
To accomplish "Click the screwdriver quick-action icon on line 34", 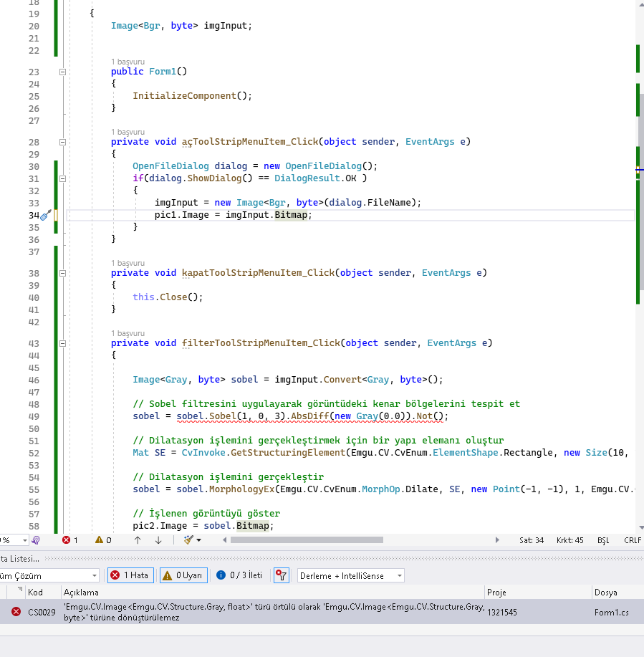I will click(46, 215).
